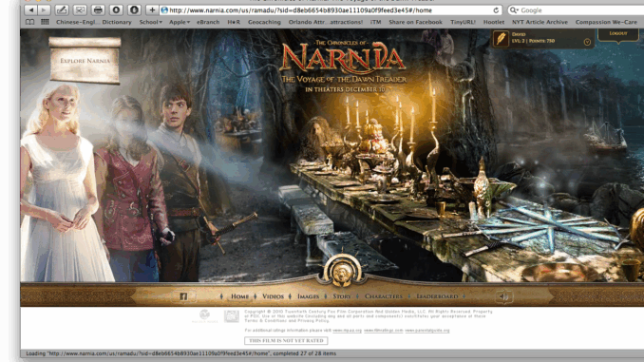Open NYT Article Archive bookmark

pyautogui.click(x=540, y=22)
